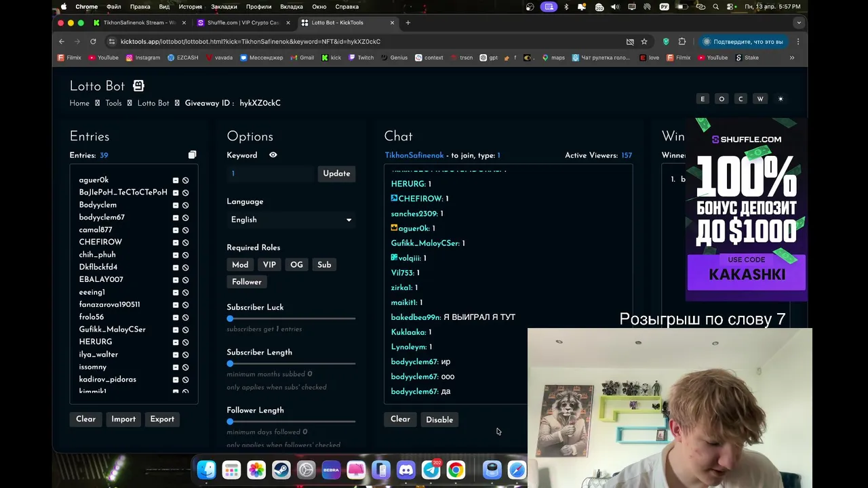Click the W panel toggle button

point(760,99)
